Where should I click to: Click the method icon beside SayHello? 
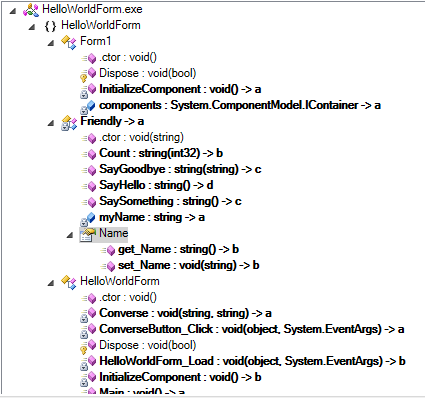(89, 186)
